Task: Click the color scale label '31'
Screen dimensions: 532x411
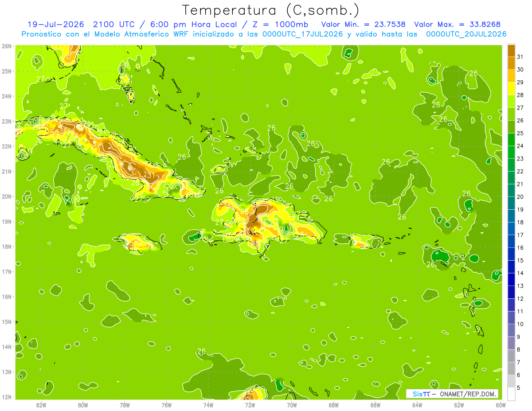Action: (x=520, y=57)
